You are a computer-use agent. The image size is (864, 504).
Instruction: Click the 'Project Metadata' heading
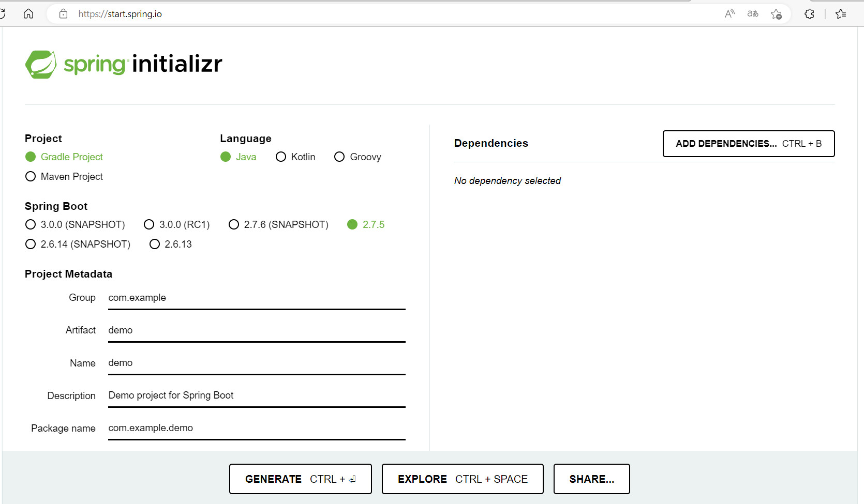[68, 274]
